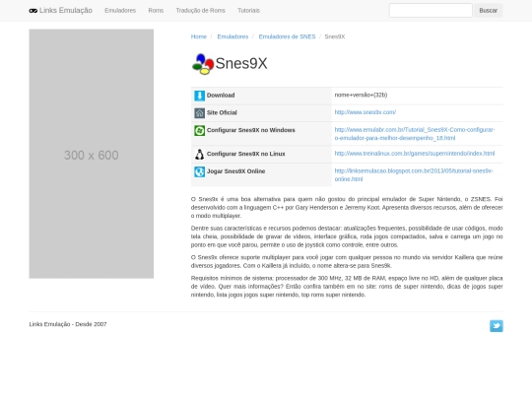The width and height of the screenshot is (532, 399).
Task: Click the blue Download arrow icon
Action: 199,96
